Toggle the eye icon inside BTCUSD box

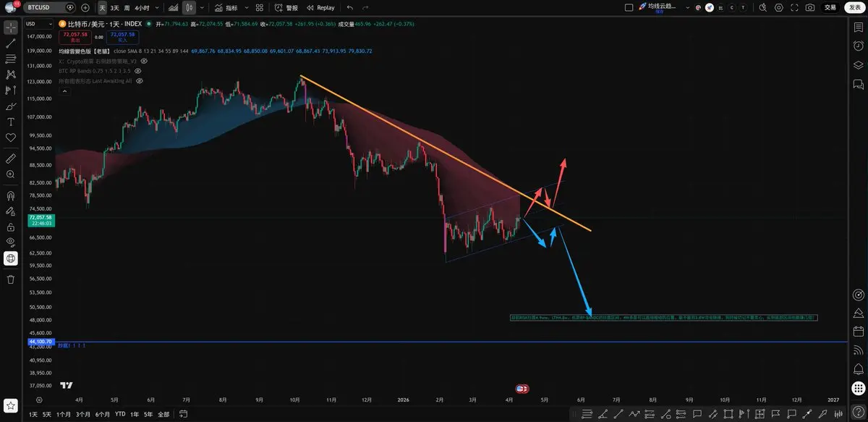[x=69, y=7]
